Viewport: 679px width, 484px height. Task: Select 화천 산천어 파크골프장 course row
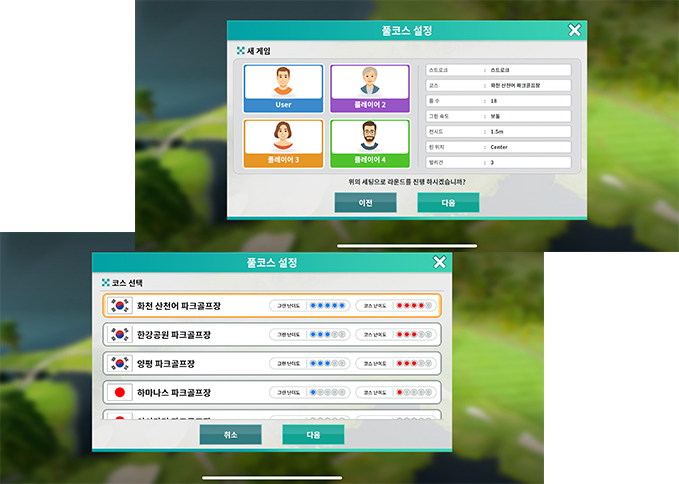272,306
